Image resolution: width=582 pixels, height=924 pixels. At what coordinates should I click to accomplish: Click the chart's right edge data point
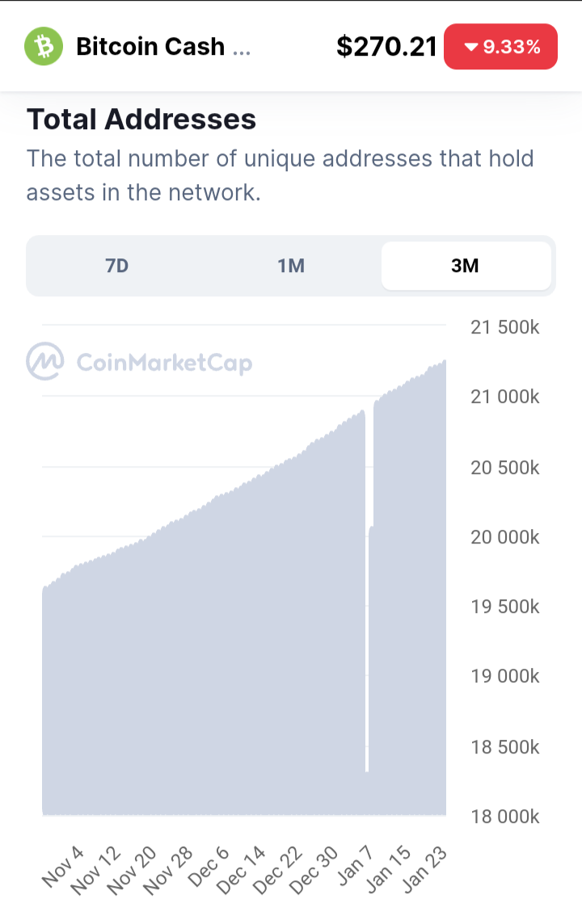444,362
